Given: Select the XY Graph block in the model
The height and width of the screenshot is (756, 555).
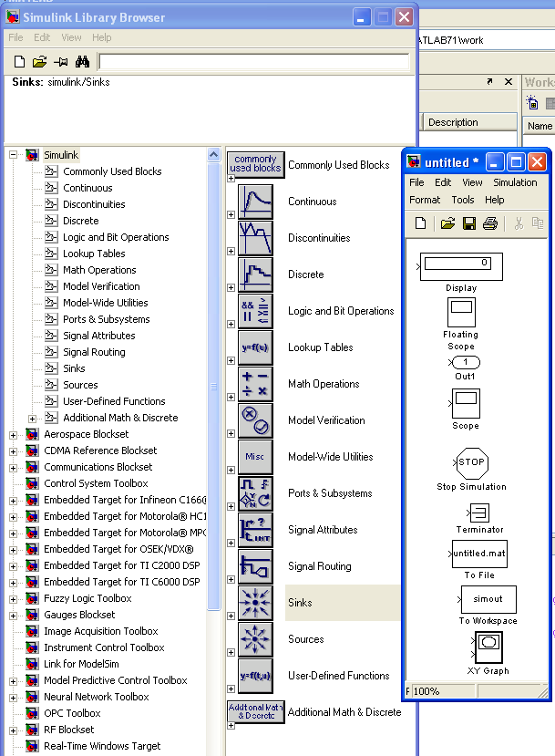Looking at the screenshot, I should [488, 647].
